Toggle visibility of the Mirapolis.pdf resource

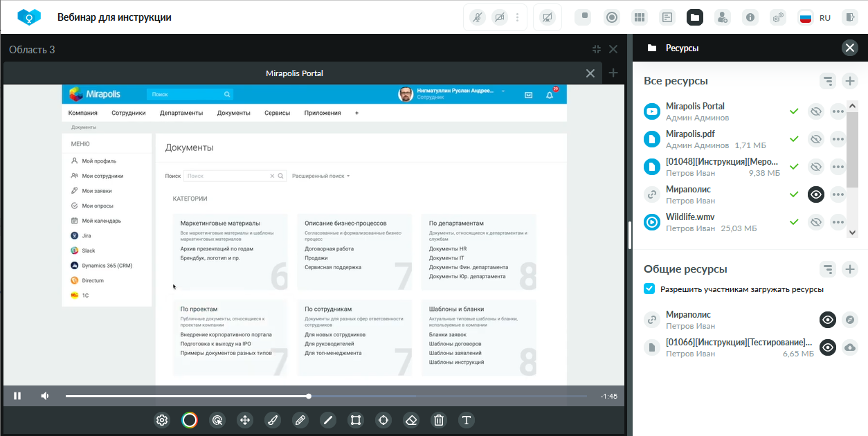(x=816, y=139)
